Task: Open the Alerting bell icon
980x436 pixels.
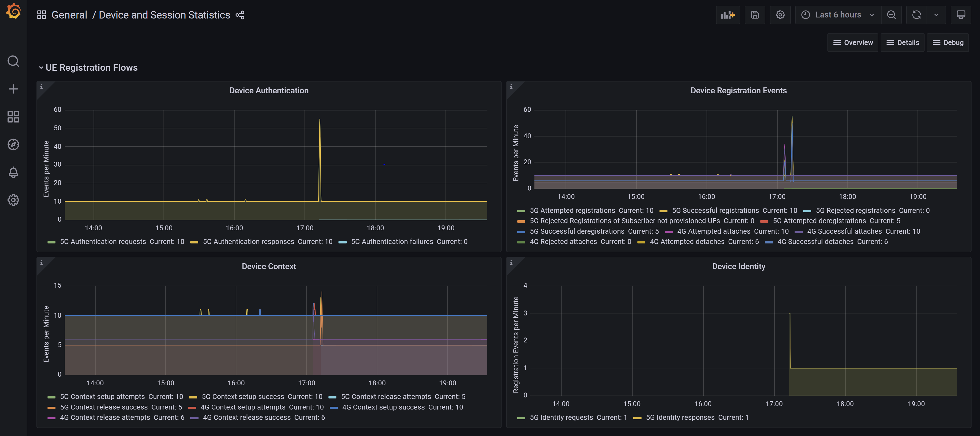Action: [13, 172]
